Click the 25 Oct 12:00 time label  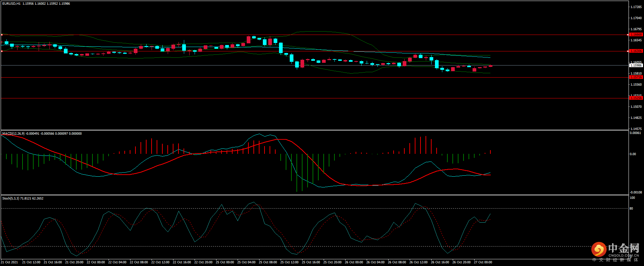pos(289,262)
